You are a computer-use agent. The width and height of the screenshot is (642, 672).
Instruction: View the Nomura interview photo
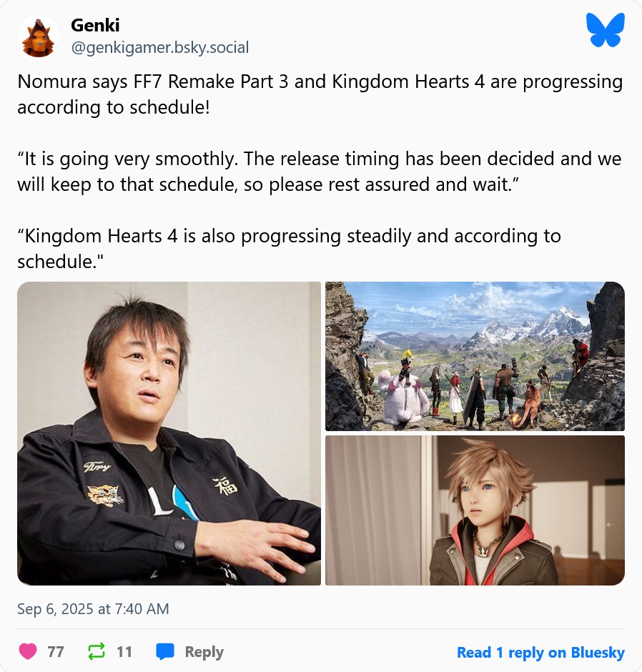point(169,433)
